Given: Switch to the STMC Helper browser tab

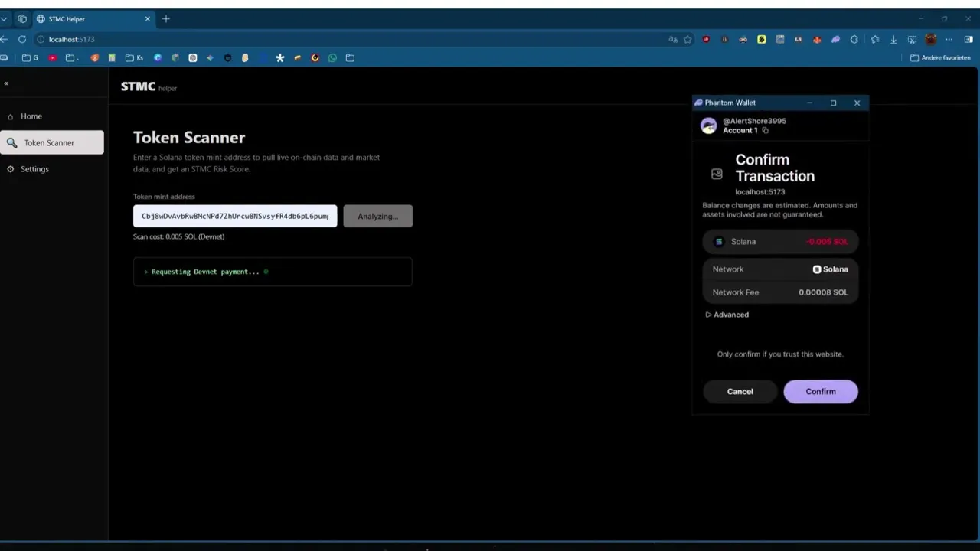Looking at the screenshot, I should [92, 19].
